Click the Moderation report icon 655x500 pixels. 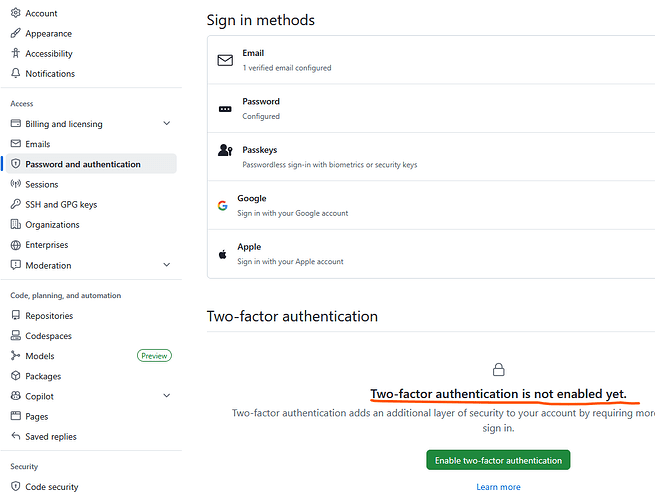pyautogui.click(x=15, y=265)
